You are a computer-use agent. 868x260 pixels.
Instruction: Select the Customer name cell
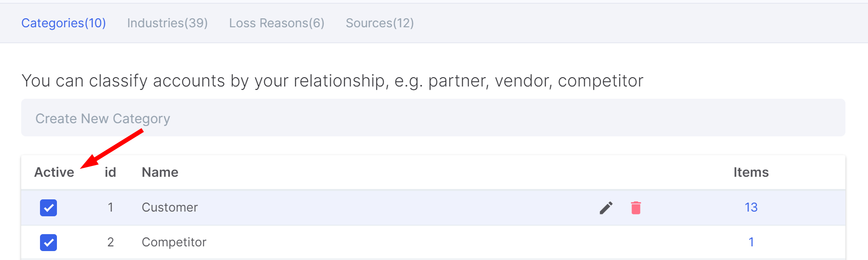[170, 207]
